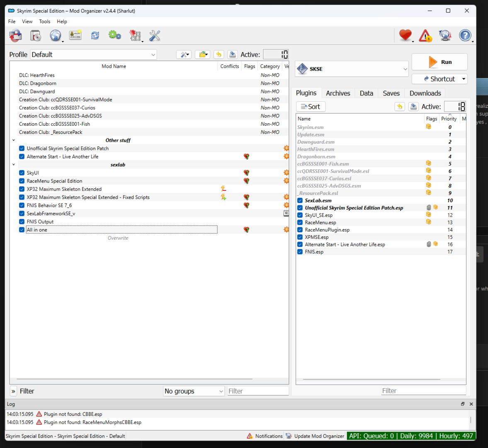The width and height of the screenshot is (488, 448).
Task: Open the Tools puzzle-piece icon
Action: (x=135, y=36)
